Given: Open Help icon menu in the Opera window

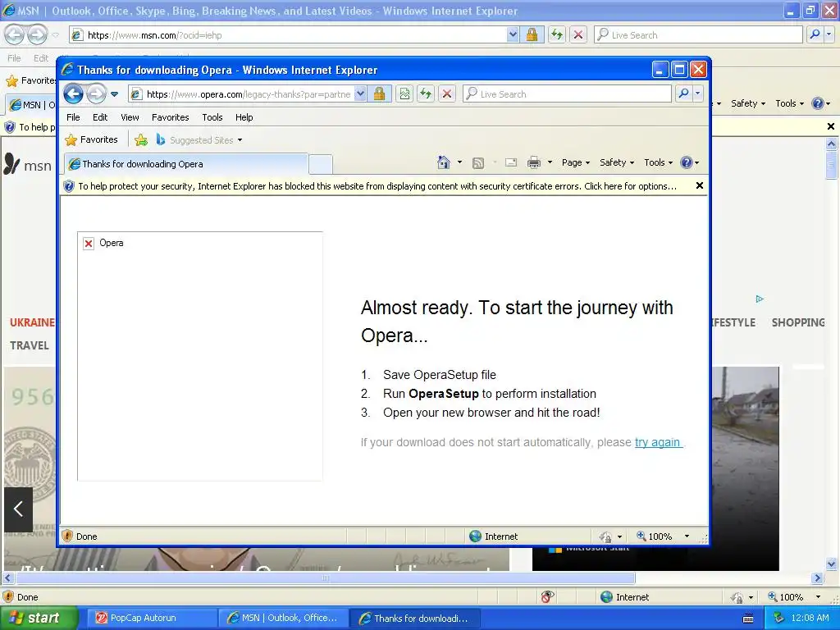Looking at the screenshot, I should click(689, 162).
